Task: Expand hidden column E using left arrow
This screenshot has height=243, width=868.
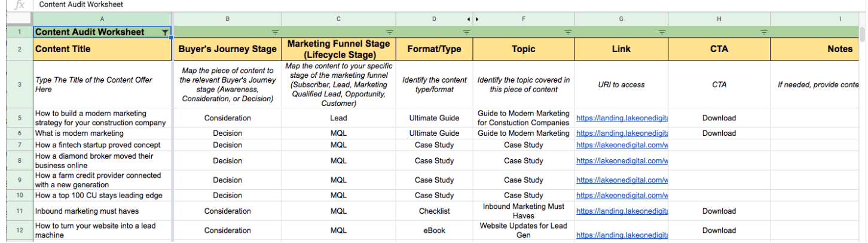Action: click(x=469, y=19)
